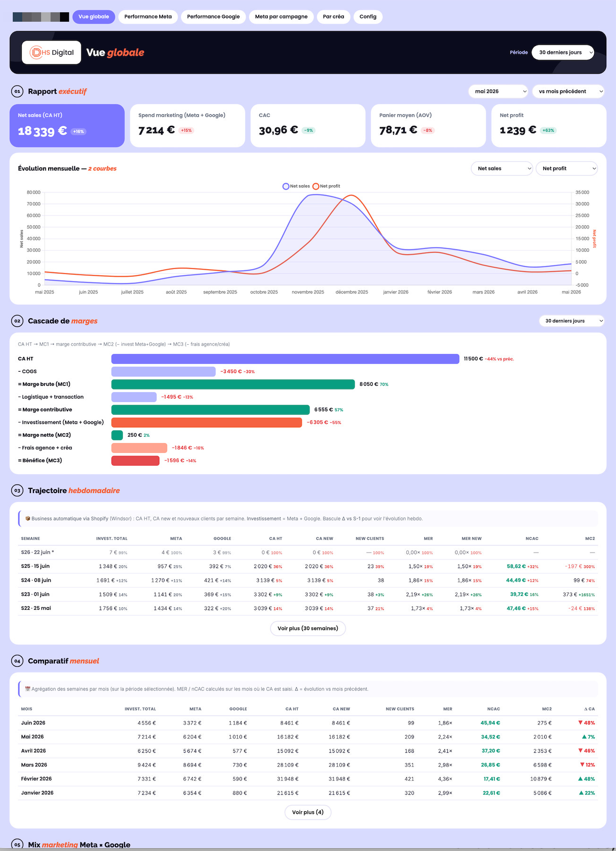Viewport: 616px width, 851px height.
Task: Click the Février 2026 row label
Action: click(x=36, y=779)
